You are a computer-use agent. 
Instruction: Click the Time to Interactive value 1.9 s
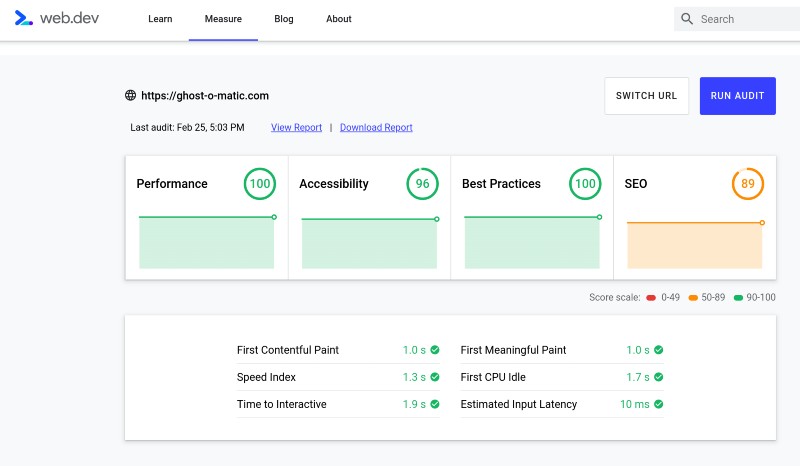point(414,404)
